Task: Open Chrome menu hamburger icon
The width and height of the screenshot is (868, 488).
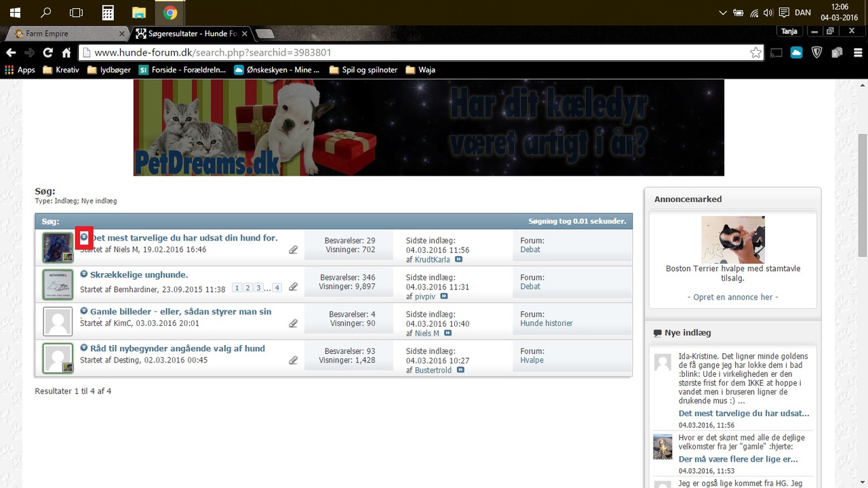Action: click(x=856, y=52)
